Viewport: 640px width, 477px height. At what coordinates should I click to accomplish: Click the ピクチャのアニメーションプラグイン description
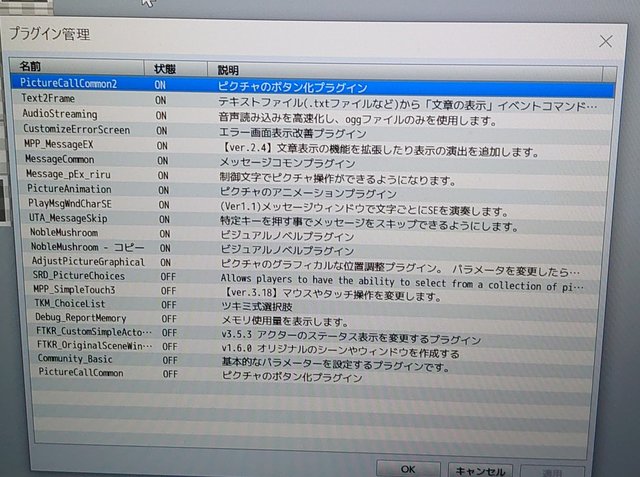coord(308,193)
